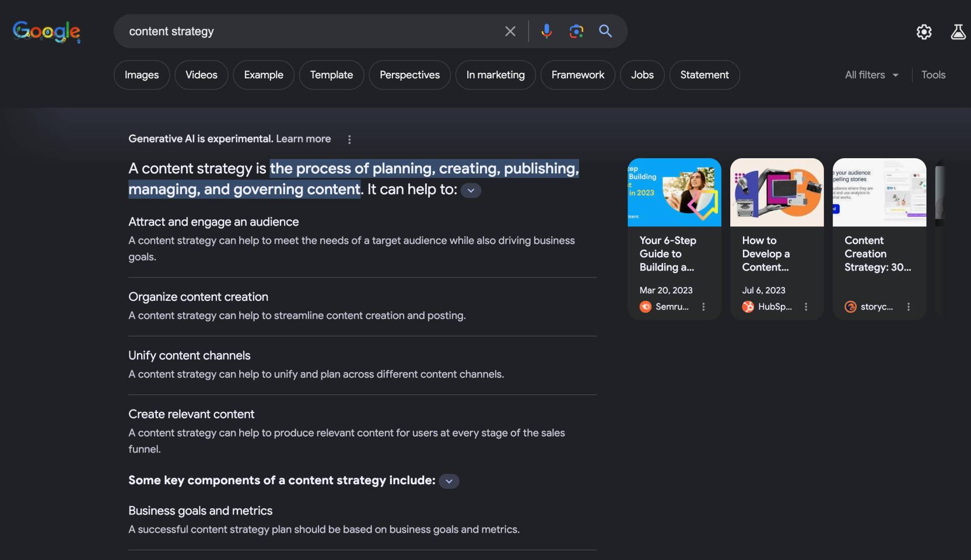Select the Jobs filter chip

click(642, 75)
